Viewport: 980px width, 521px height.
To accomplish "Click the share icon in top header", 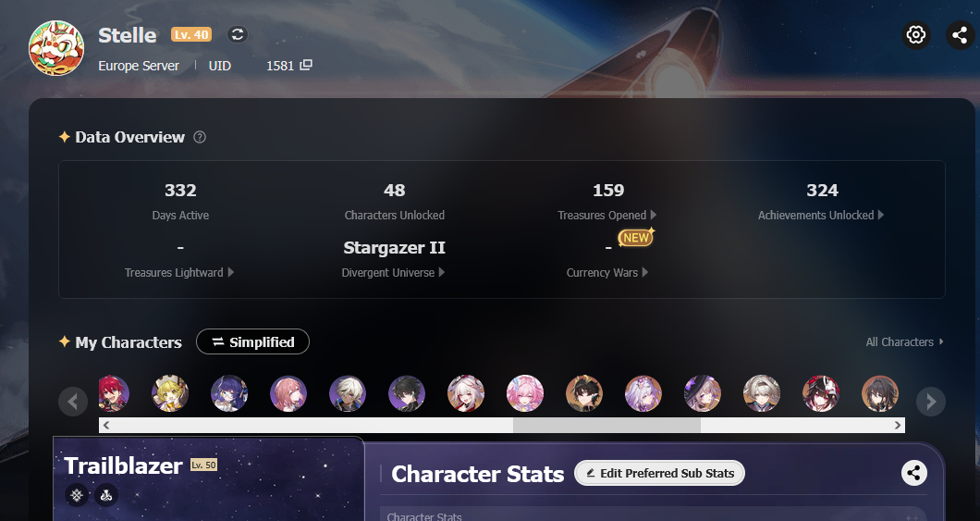I will click(x=960, y=34).
